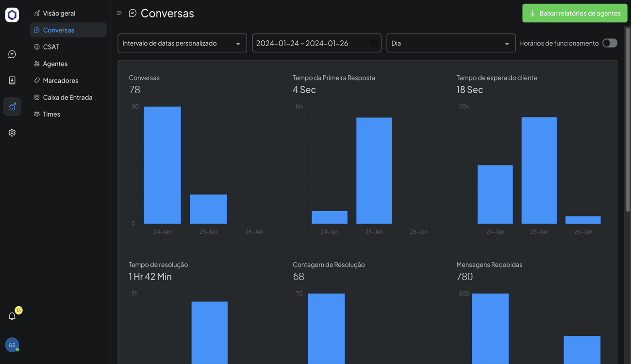Click the AS user avatar
Viewport: 631px width, 364px height.
12,345
